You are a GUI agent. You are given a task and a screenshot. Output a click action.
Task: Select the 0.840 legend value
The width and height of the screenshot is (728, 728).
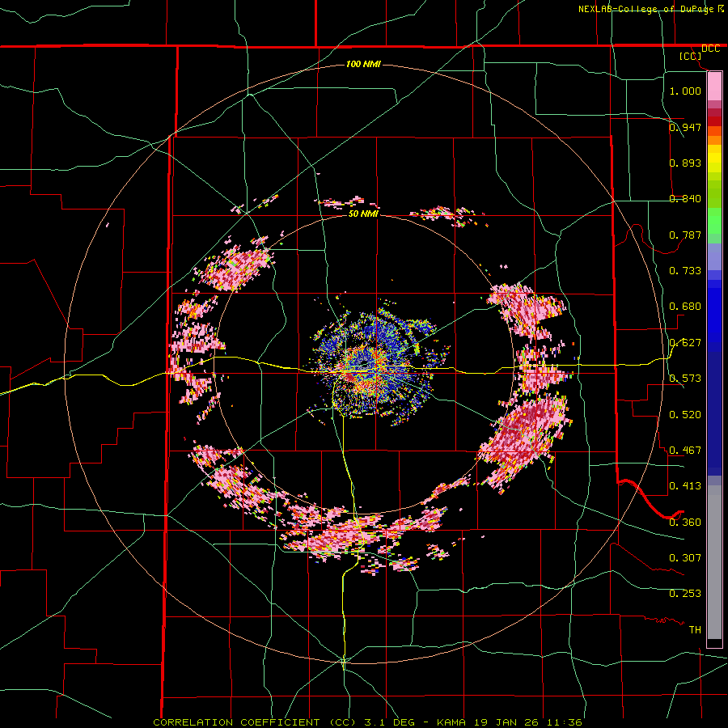(x=685, y=198)
